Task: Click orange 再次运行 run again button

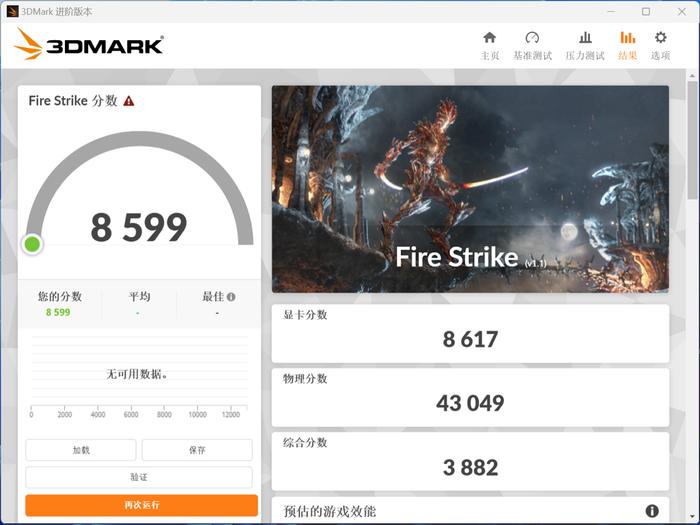Action: [142, 505]
